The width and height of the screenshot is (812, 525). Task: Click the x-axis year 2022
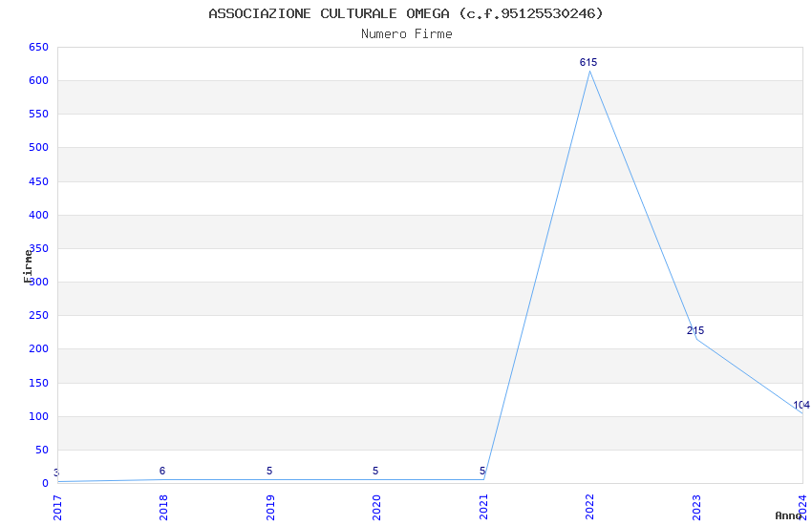[x=589, y=508]
